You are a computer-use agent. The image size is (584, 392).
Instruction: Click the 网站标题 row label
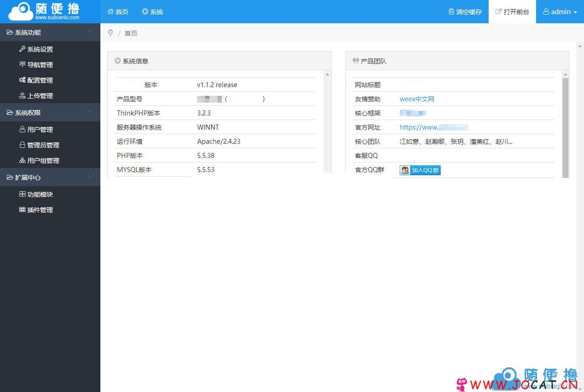368,85
